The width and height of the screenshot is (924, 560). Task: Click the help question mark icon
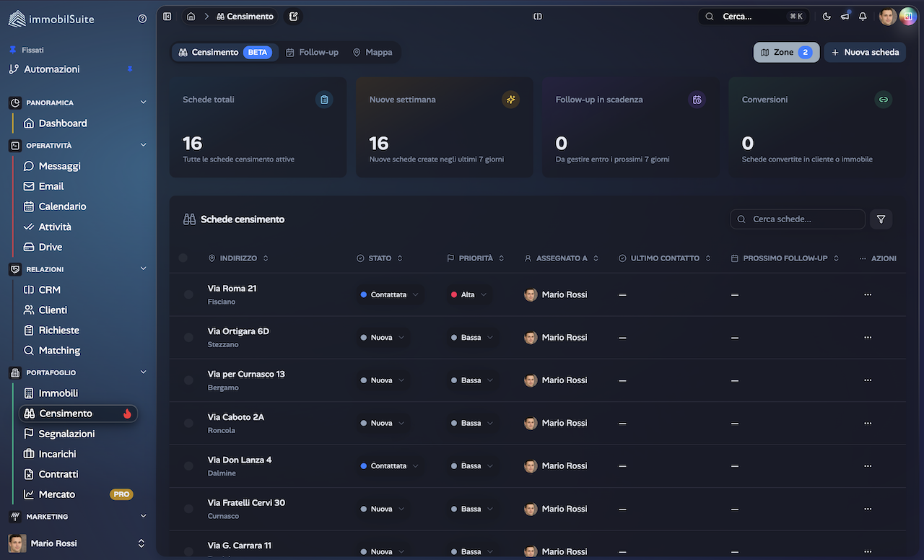(142, 19)
